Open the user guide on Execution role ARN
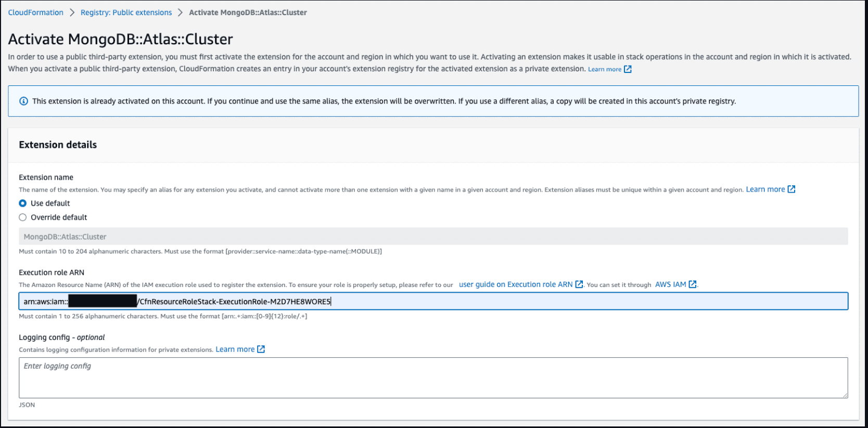Viewport: 868px width, 428px height. tap(515, 284)
